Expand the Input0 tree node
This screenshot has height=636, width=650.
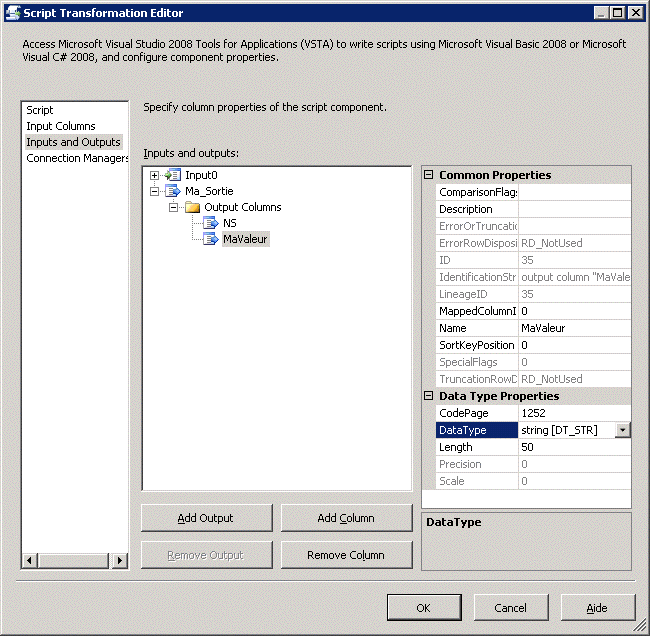point(154,175)
